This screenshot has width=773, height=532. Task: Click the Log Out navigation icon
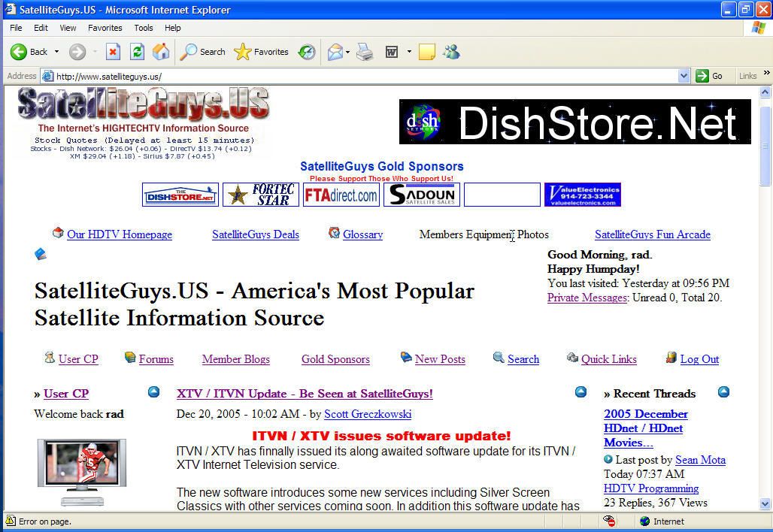click(x=671, y=357)
